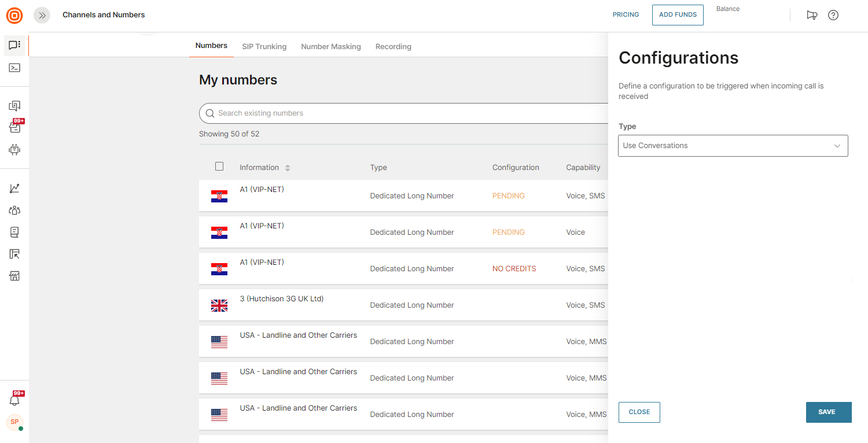Viewport: 868px width, 443px height.
Task: Click the CLOSE button in Configurations panel
Action: click(639, 412)
